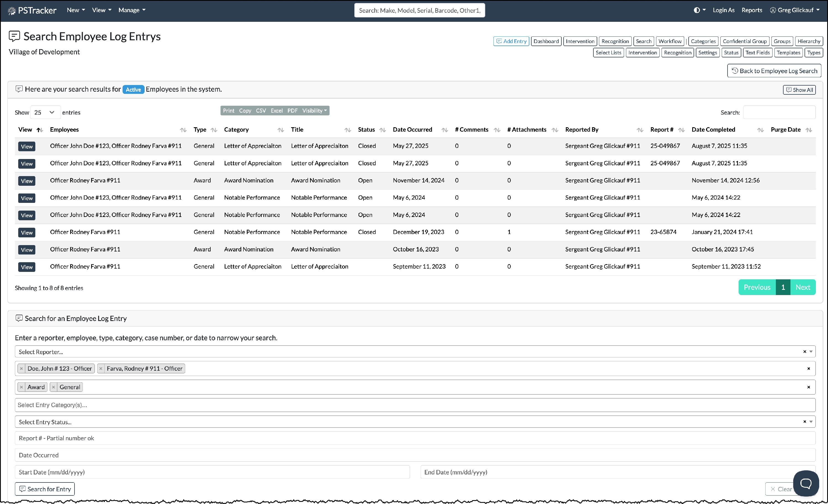Remove the Farva, Rodney #911 employee tag
The height and width of the screenshot is (504, 828).
pyautogui.click(x=101, y=368)
